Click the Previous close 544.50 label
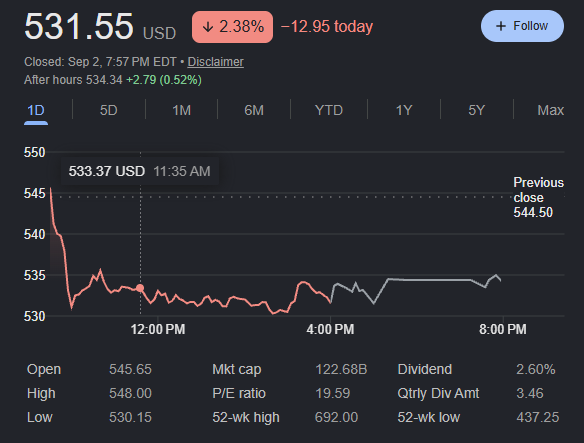 (x=539, y=197)
